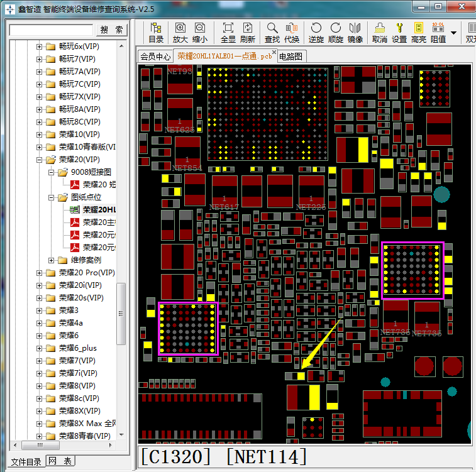This screenshot has height=472, width=476.
Task: Expand the 荣耀20 Pro(VIP) folder
Action: point(39,273)
